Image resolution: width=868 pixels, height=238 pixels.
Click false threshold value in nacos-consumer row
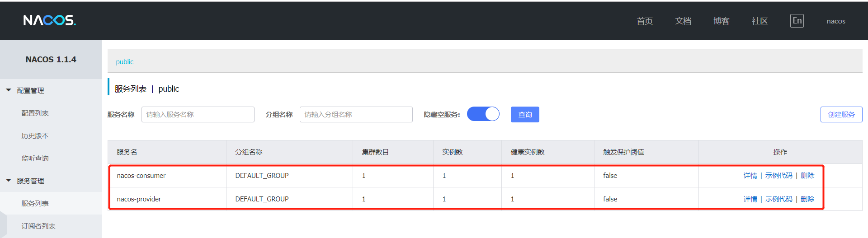tap(610, 176)
